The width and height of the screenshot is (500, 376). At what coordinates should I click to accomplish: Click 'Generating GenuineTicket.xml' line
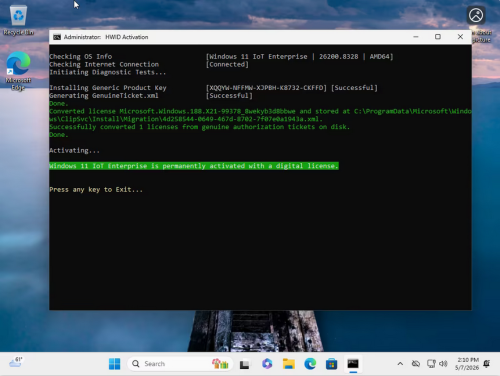tap(104, 96)
